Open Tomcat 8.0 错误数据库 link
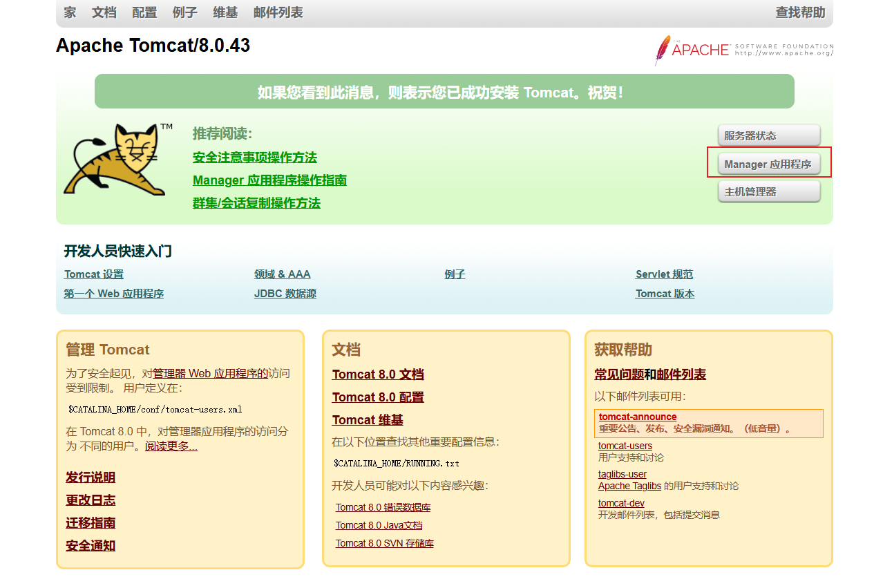The width and height of the screenshot is (874, 588). 383,507
